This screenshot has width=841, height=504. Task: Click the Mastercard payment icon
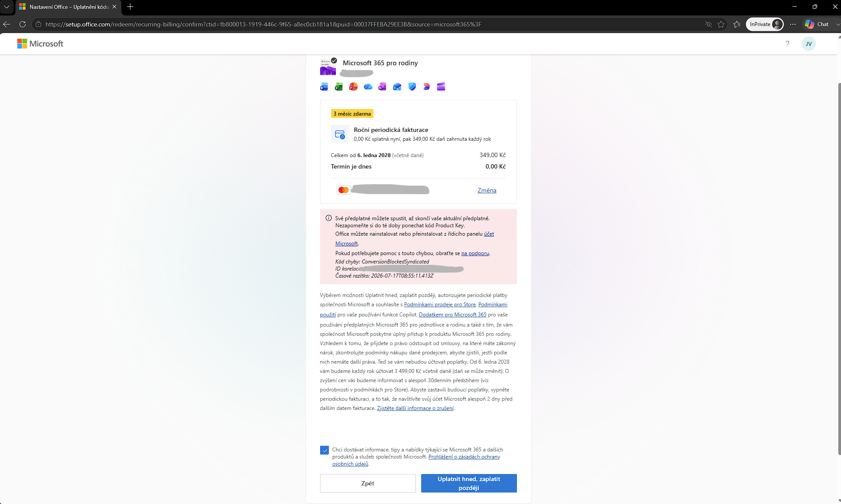coord(343,190)
